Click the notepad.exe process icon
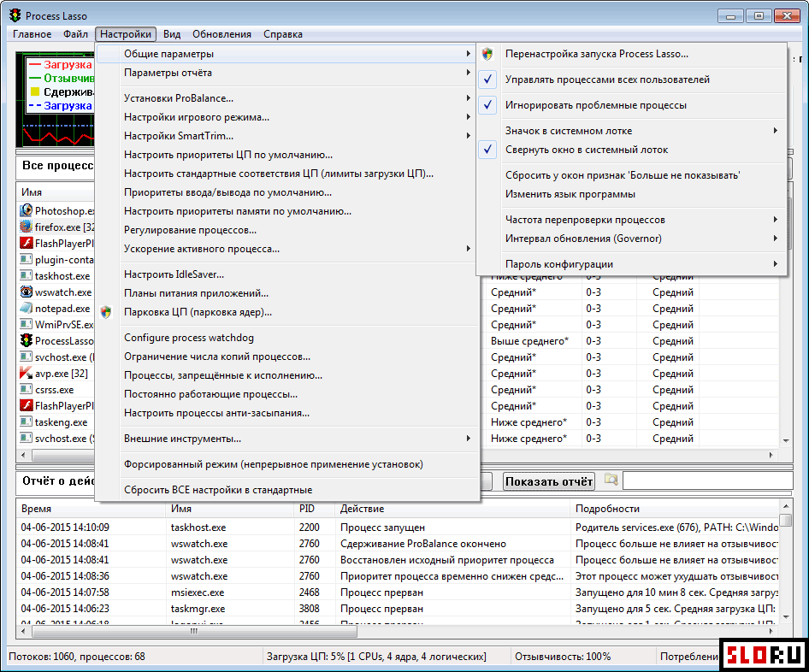The image size is (809, 672). pos(26,308)
